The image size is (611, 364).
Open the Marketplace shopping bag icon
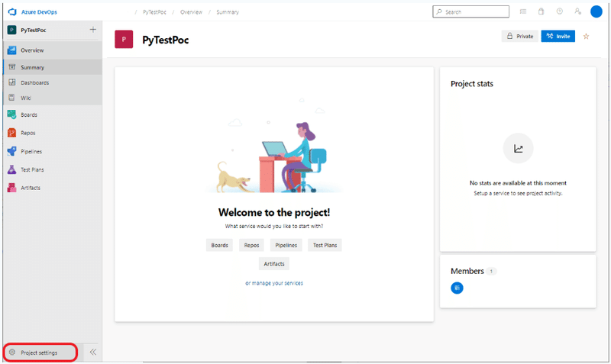541,11
